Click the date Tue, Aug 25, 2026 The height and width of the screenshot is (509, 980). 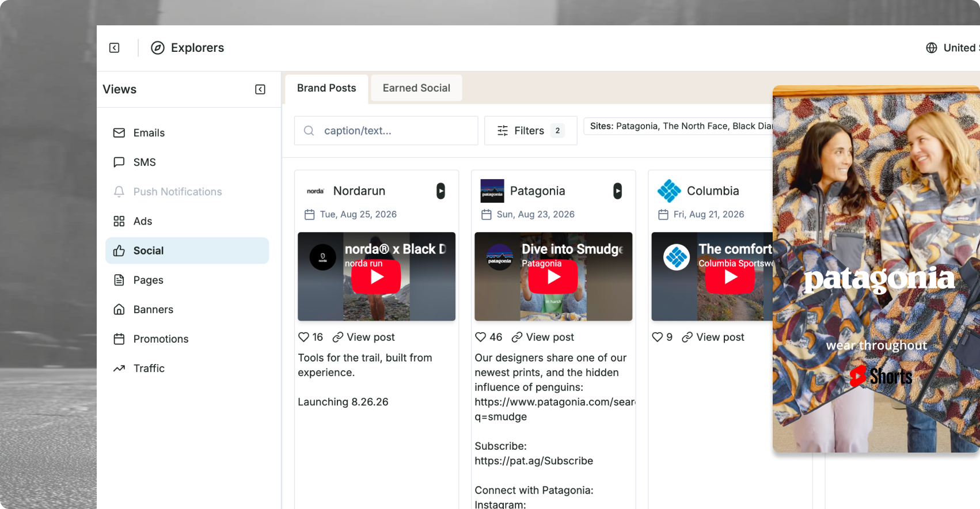tap(358, 214)
